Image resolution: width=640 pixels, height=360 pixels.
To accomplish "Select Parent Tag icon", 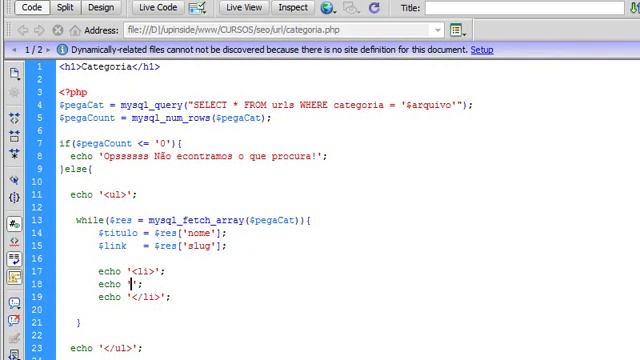I will pyautogui.click(x=14, y=180).
